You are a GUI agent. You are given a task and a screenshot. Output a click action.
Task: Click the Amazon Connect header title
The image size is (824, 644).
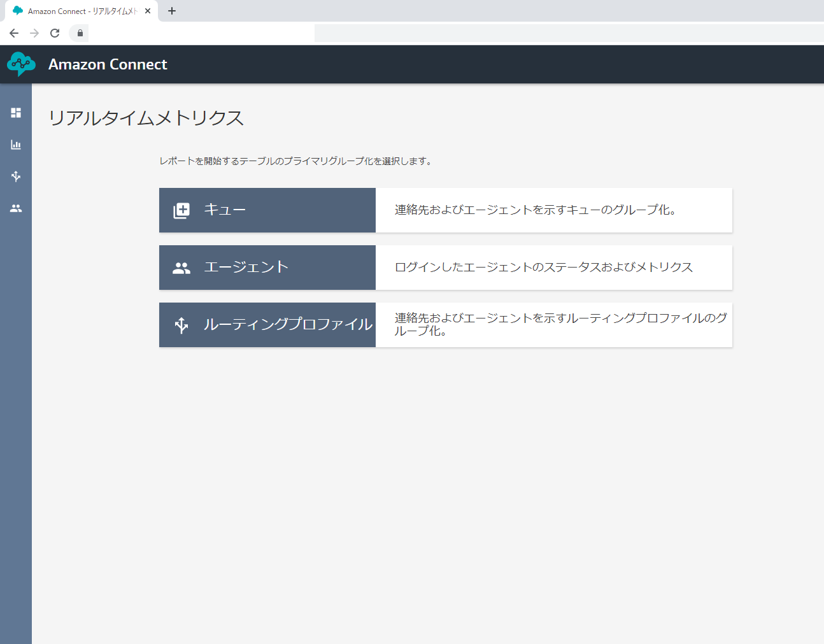(x=108, y=64)
